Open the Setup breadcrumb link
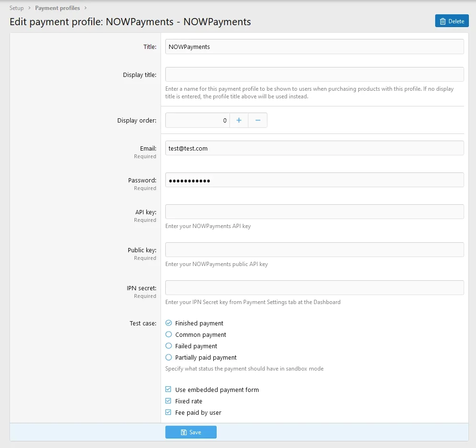Image resolution: width=476 pixels, height=448 pixels. point(17,8)
